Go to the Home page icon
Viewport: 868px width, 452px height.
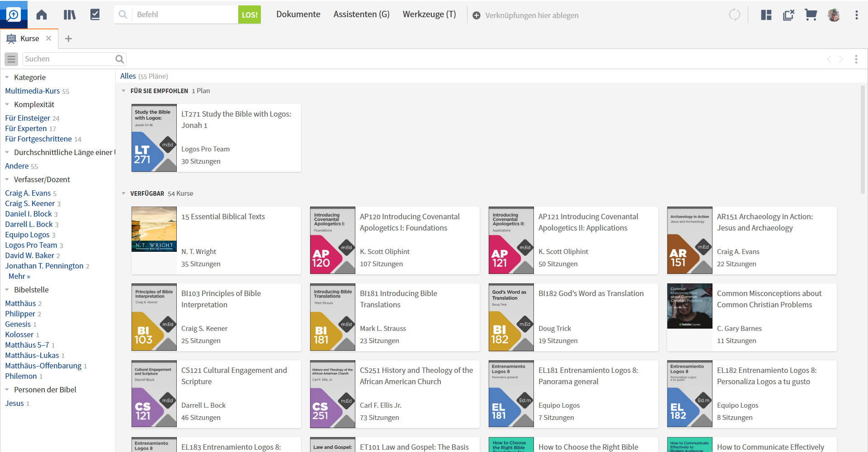click(x=42, y=14)
